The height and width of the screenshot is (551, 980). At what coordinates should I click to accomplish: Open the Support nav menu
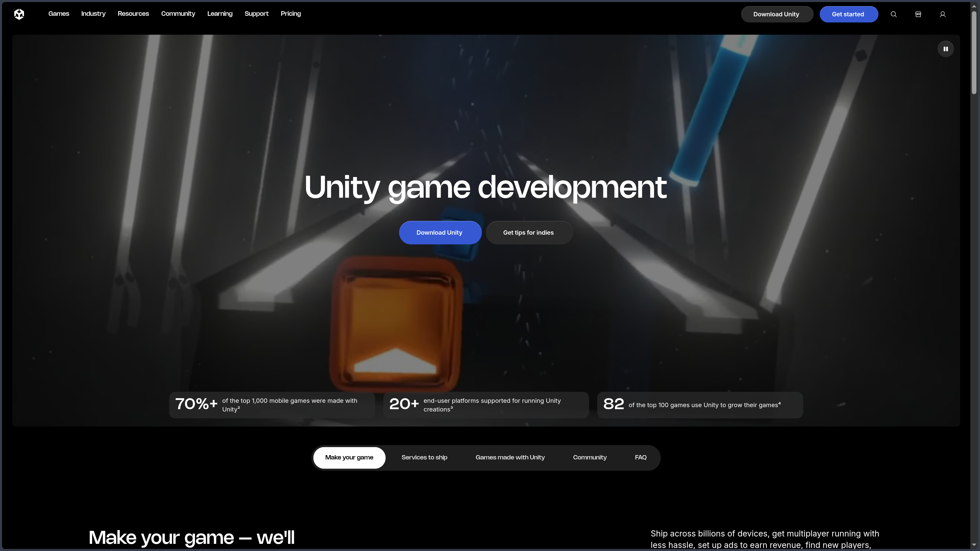[256, 14]
